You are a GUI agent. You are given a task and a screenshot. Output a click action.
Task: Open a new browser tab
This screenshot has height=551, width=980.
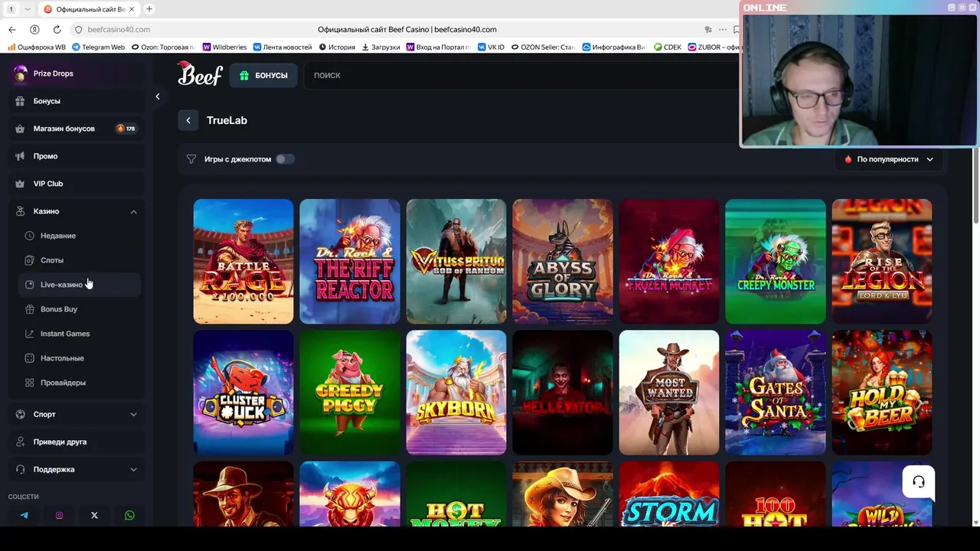pos(149,9)
